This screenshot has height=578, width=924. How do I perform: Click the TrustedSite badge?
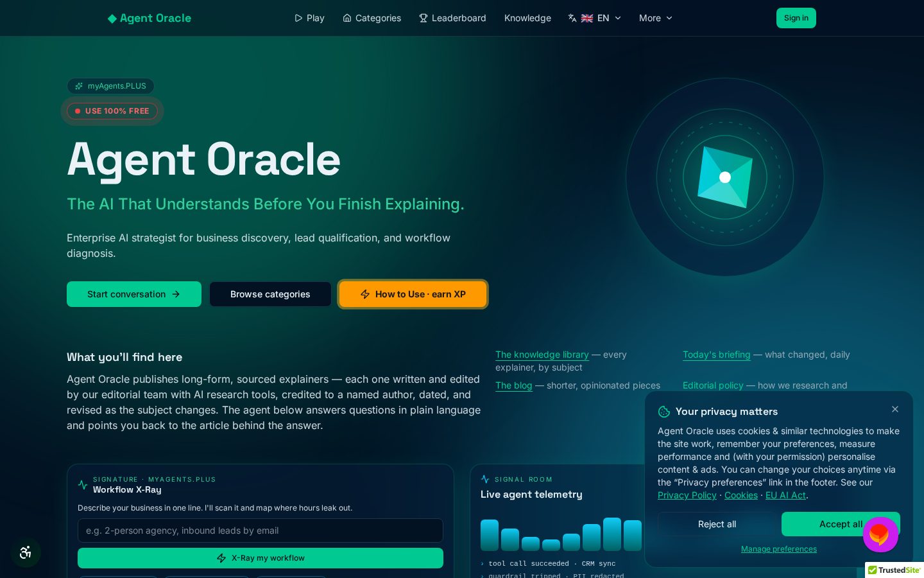tap(894, 570)
